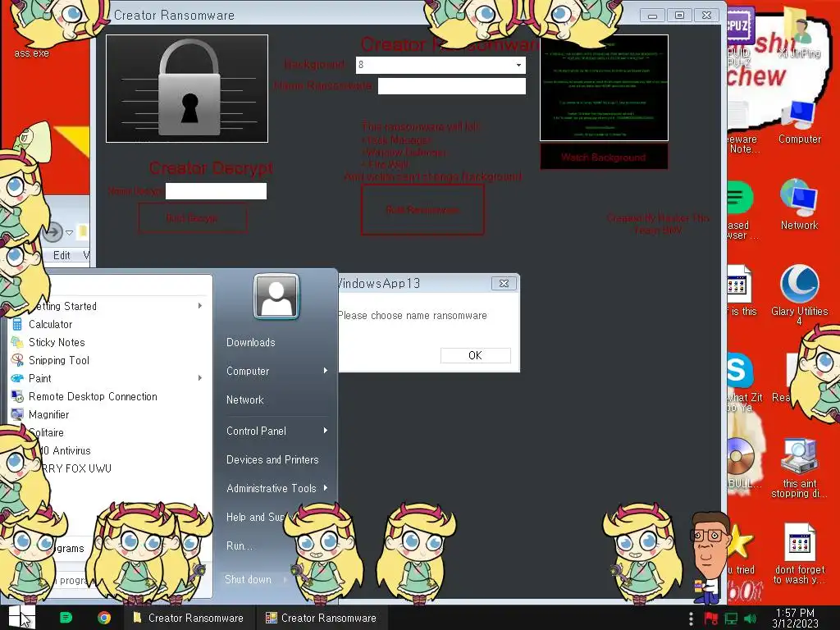840x630 pixels.
Task: Expand the Administrative Tools submenu arrow
Action: (325, 488)
